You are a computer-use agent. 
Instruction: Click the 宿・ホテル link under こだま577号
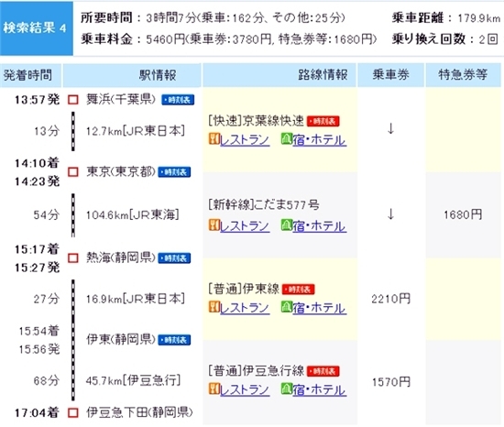pyautogui.click(x=319, y=226)
